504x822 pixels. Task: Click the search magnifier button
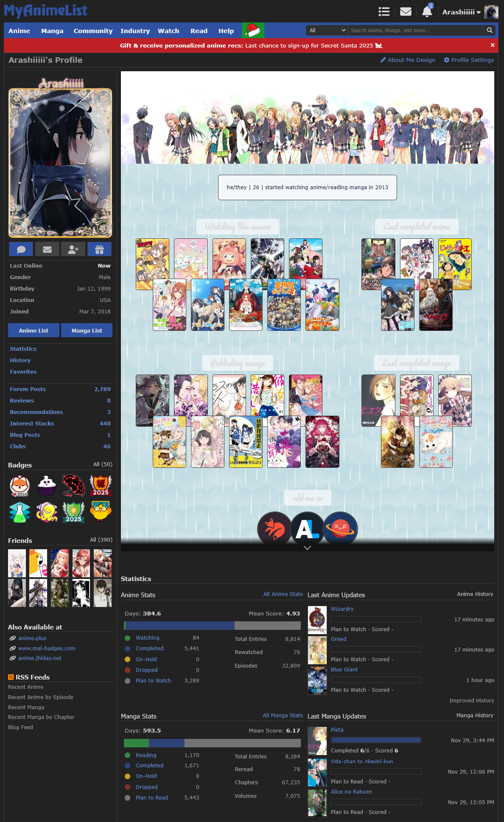coord(490,31)
